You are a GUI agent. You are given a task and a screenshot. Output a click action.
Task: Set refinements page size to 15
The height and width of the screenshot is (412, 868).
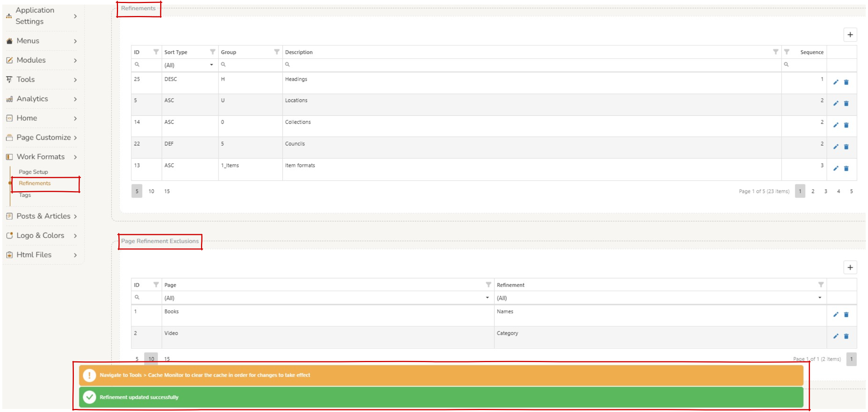click(167, 191)
